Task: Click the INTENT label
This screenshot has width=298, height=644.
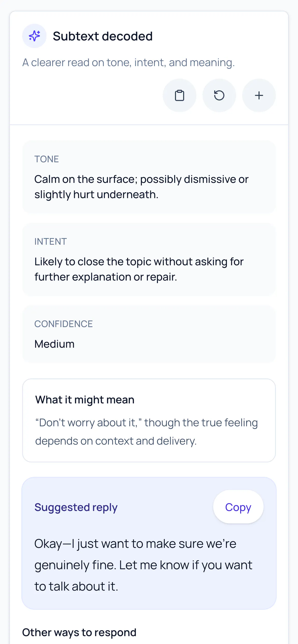Action: tap(50, 242)
